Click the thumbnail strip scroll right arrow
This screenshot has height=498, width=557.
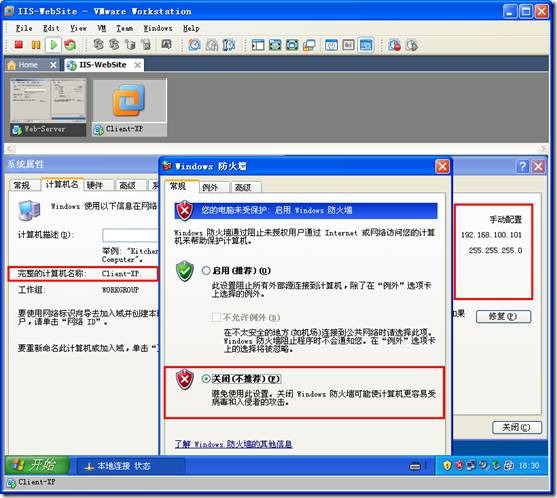tap(543, 148)
